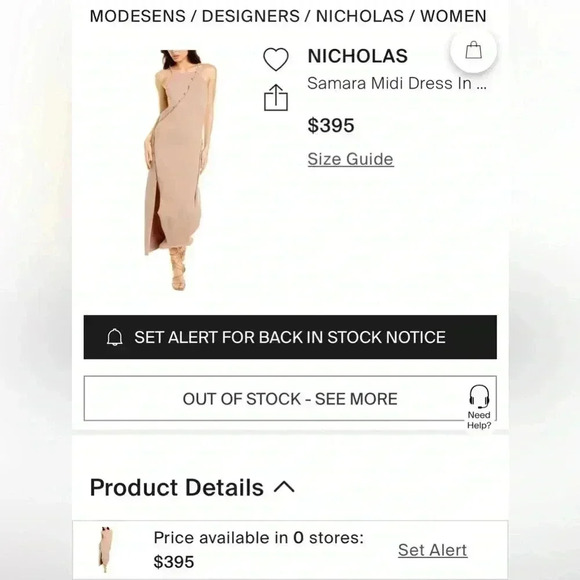
Task: Open Need Help headset chat icon
Action: [479, 407]
